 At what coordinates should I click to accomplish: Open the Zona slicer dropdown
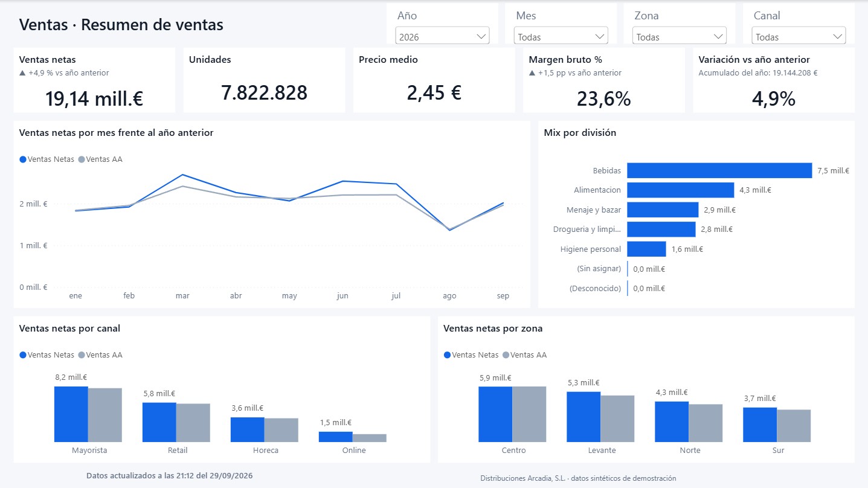pyautogui.click(x=679, y=36)
